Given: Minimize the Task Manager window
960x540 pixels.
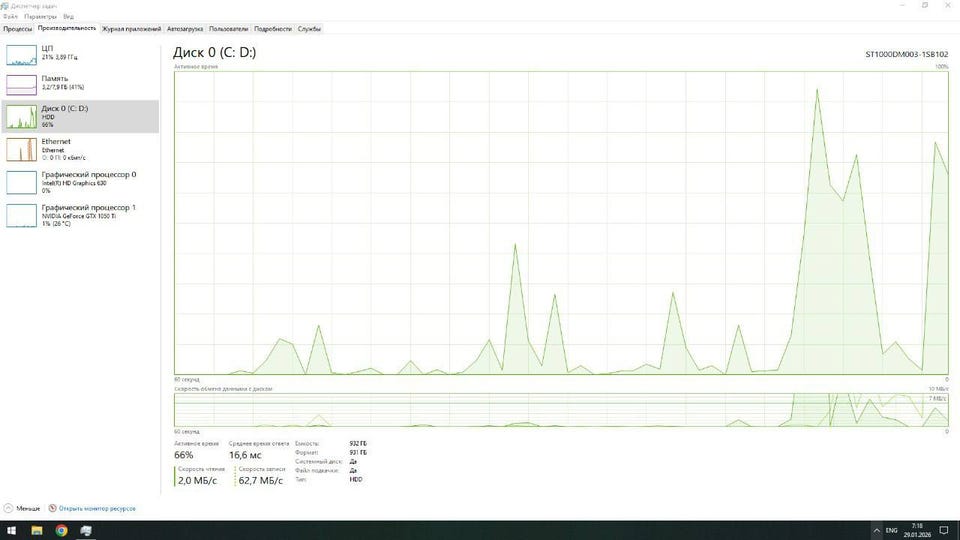Looking at the screenshot, I should coord(902,5).
